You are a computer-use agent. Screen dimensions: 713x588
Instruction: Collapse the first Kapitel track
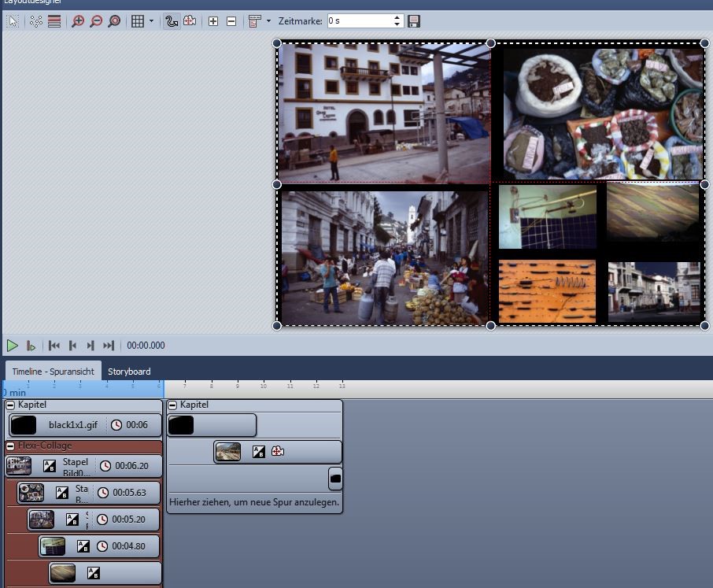[11, 405]
